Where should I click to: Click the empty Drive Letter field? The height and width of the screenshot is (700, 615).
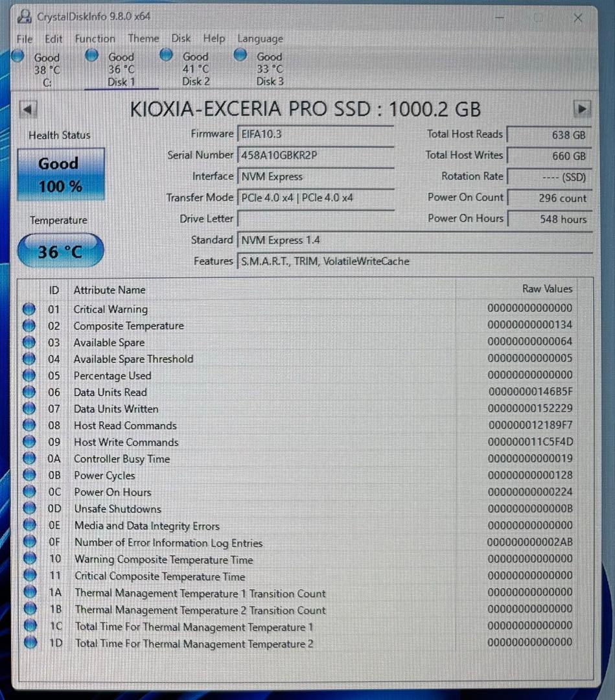click(x=316, y=219)
